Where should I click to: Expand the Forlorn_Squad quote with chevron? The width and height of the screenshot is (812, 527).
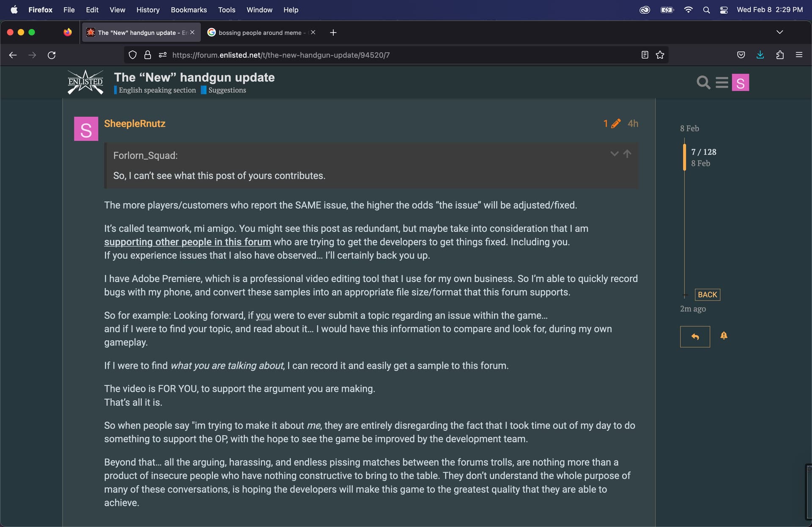click(614, 154)
